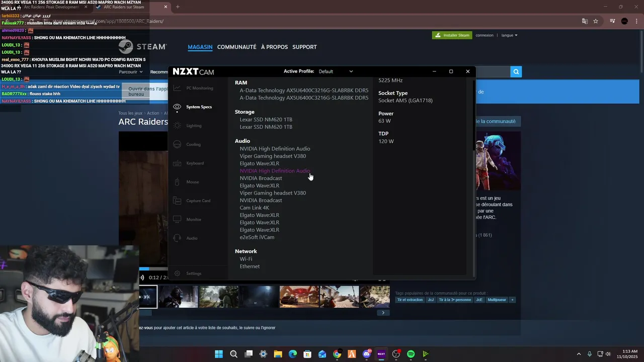Click the browser translate page icon
Image resolution: width=644 pixels, height=362 pixels.
(x=585, y=21)
